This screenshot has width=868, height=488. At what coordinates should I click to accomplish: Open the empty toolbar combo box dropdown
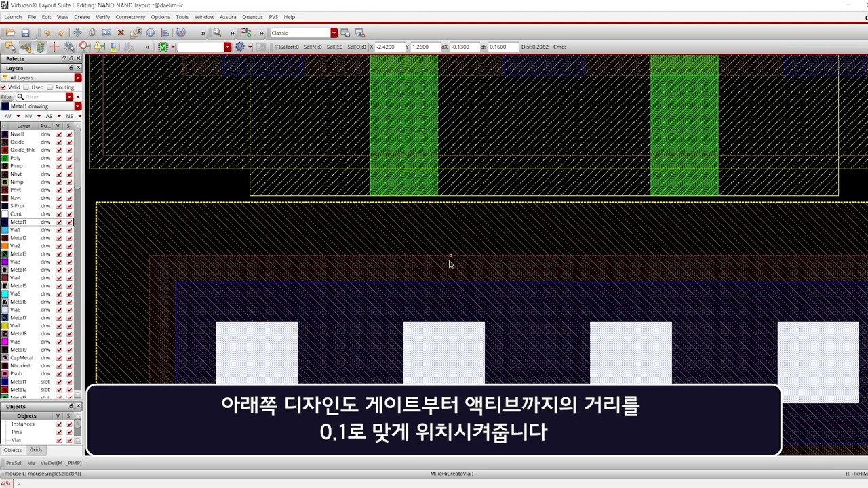point(227,47)
